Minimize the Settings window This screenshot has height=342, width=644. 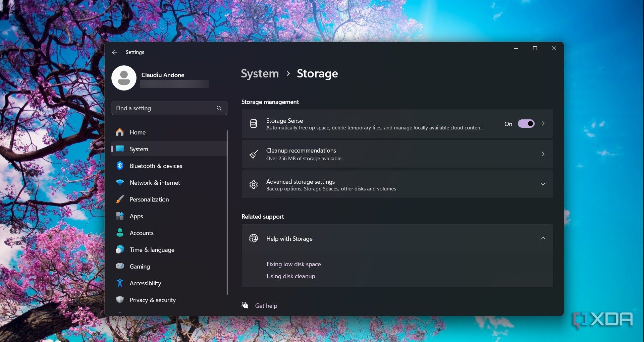pyautogui.click(x=516, y=48)
